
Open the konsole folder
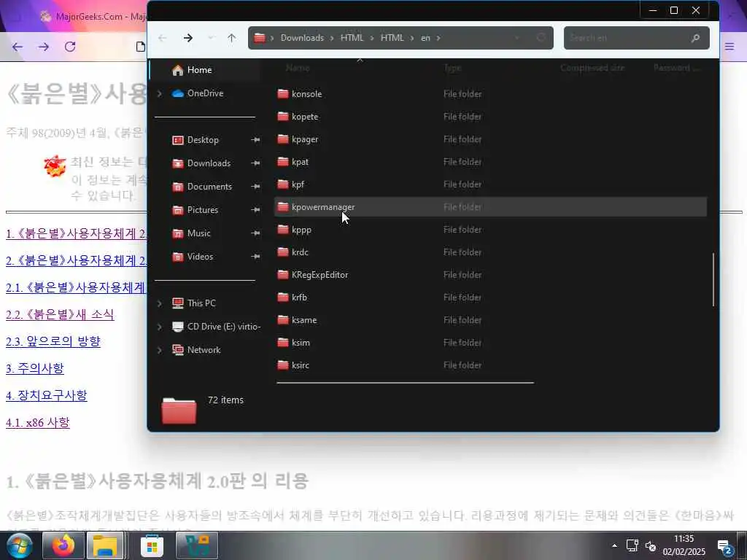click(306, 94)
